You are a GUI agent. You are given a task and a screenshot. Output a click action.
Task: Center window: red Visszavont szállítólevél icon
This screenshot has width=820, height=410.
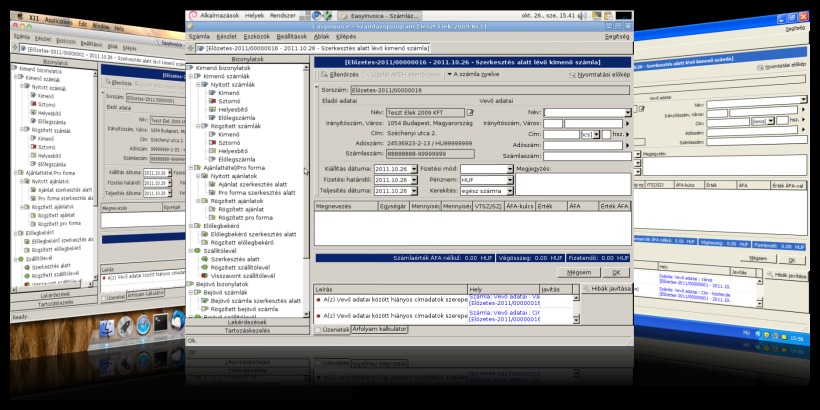point(204,276)
